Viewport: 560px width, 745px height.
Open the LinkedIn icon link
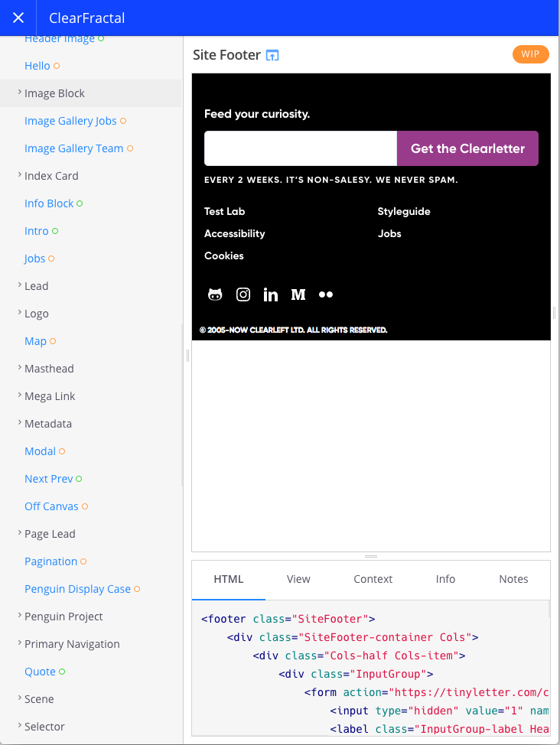(x=271, y=294)
